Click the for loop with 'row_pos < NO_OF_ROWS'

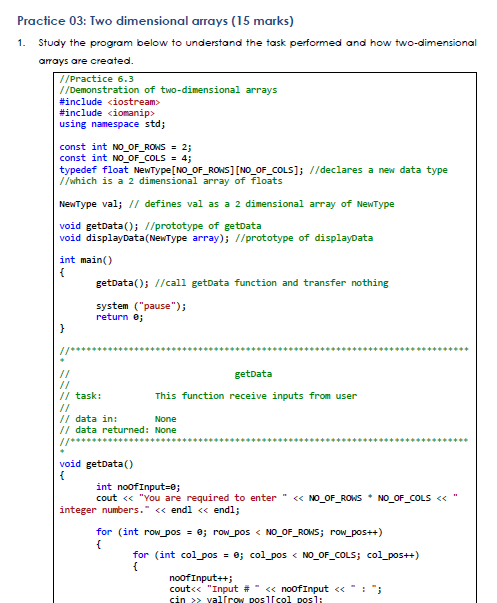pyautogui.click(x=239, y=532)
